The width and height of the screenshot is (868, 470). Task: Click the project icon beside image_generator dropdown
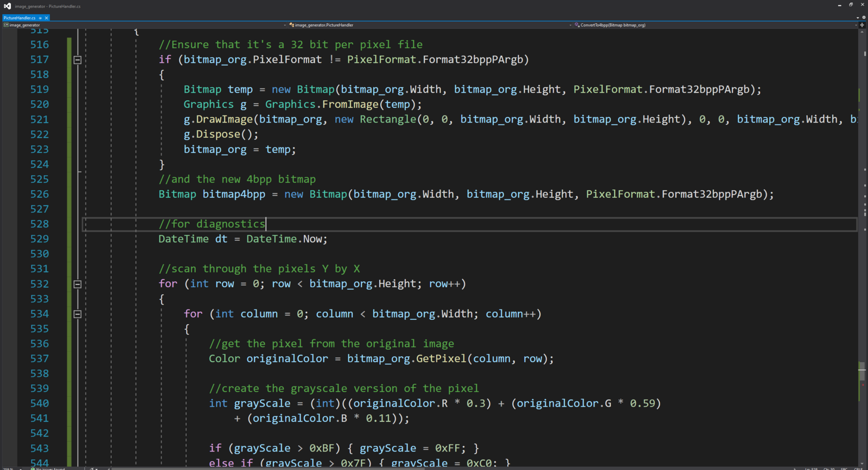[6, 25]
